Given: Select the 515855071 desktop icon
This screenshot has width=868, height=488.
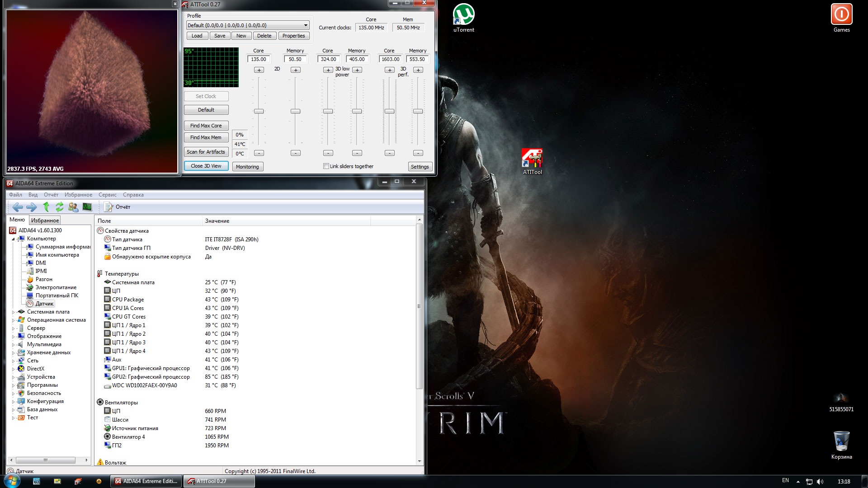Looking at the screenshot, I should [841, 402].
